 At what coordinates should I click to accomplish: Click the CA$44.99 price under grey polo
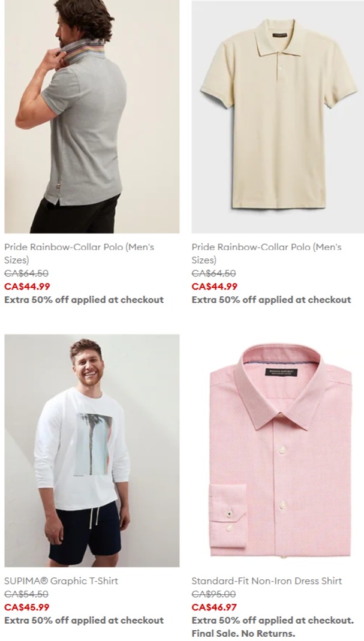point(27,287)
